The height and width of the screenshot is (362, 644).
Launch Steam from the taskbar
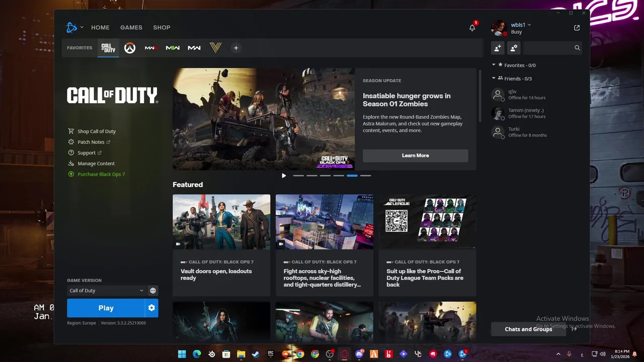(x=255, y=354)
